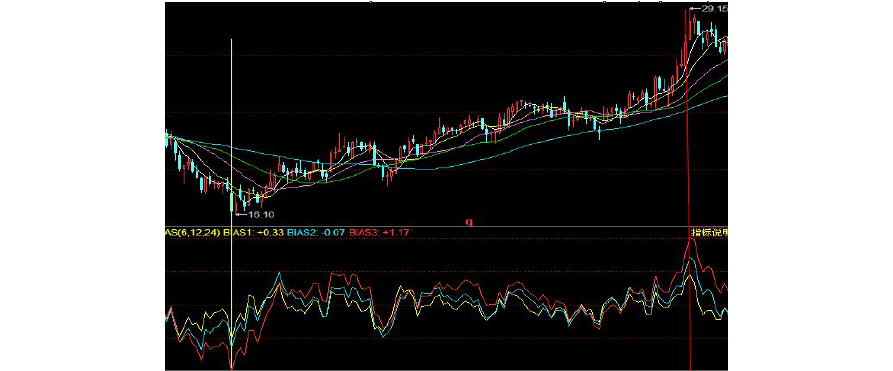The height and width of the screenshot is (371, 893).
Task: Select the BIAS3: +1.17 value label
Action: click(378, 233)
